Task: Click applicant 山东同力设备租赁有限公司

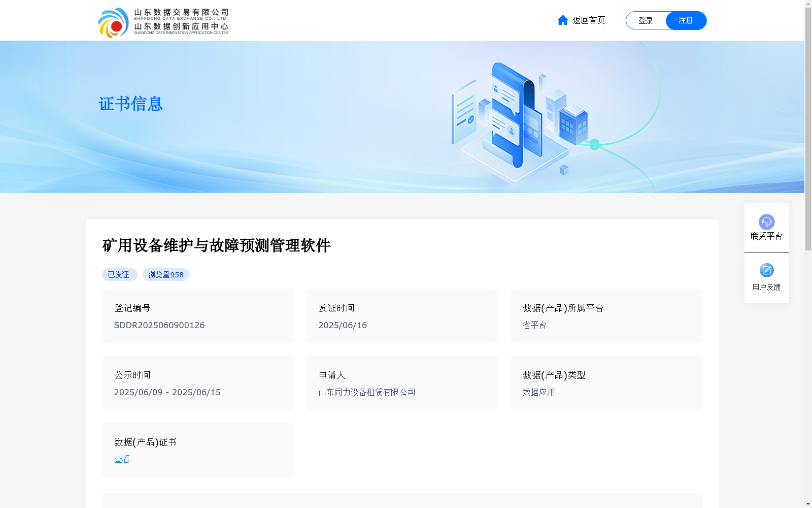Action: (x=366, y=392)
